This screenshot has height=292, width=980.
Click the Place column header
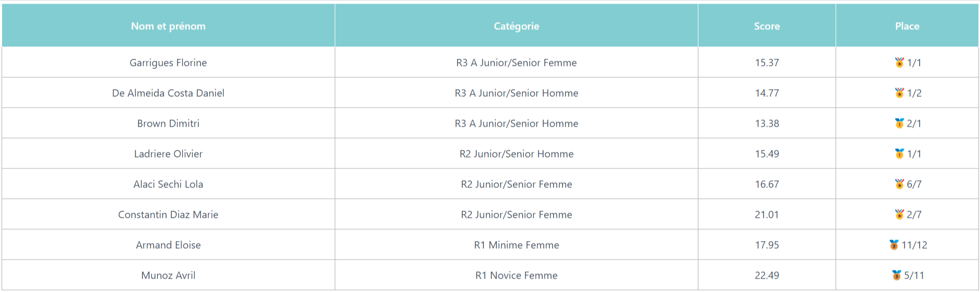907,26
